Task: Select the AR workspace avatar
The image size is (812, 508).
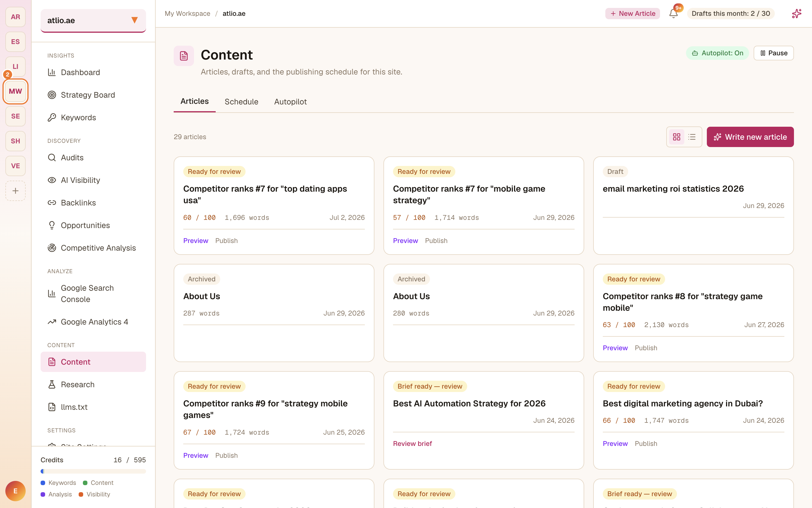Action: (16, 17)
